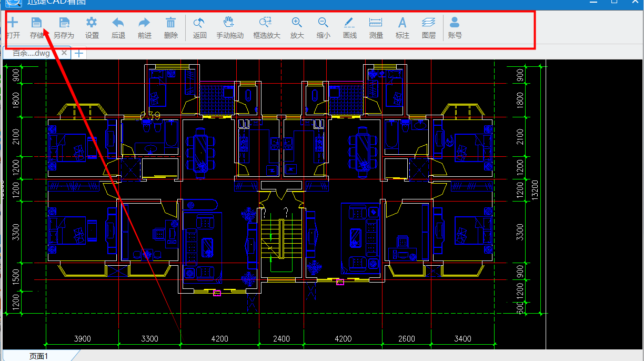Click the 13200 overall dimension text

tap(535, 190)
